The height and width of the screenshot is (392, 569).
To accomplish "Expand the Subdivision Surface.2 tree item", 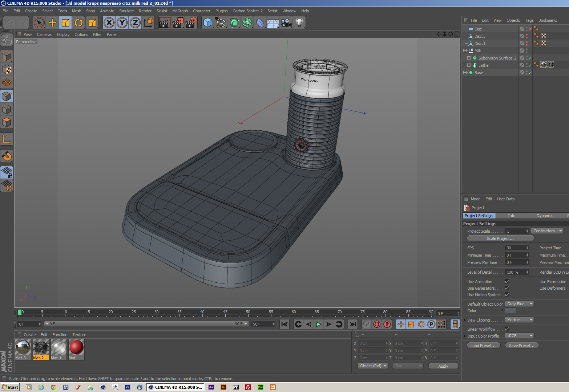I will [469, 58].
